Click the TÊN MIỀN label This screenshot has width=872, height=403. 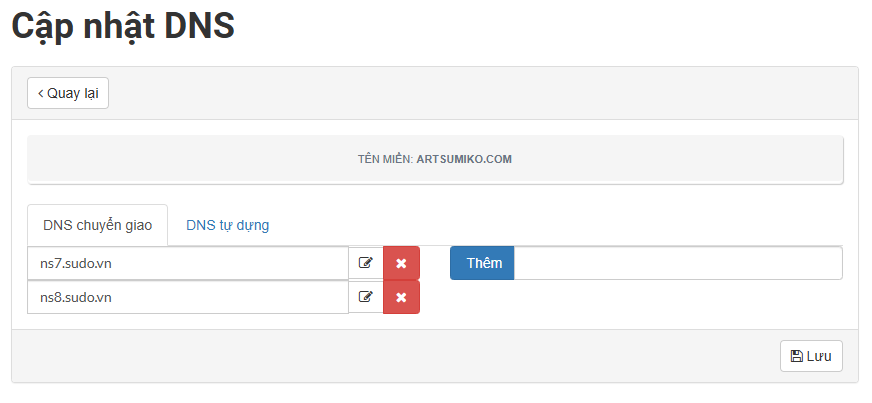click(385, 159)
